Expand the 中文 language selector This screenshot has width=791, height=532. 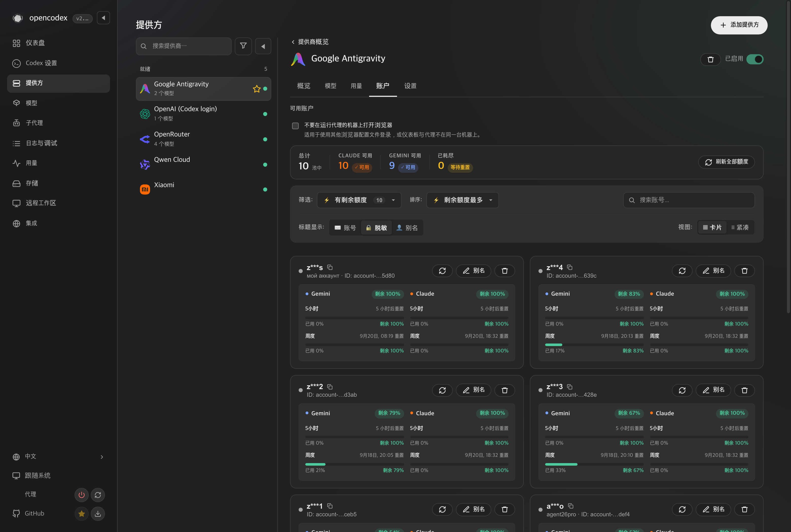point(58,457)
